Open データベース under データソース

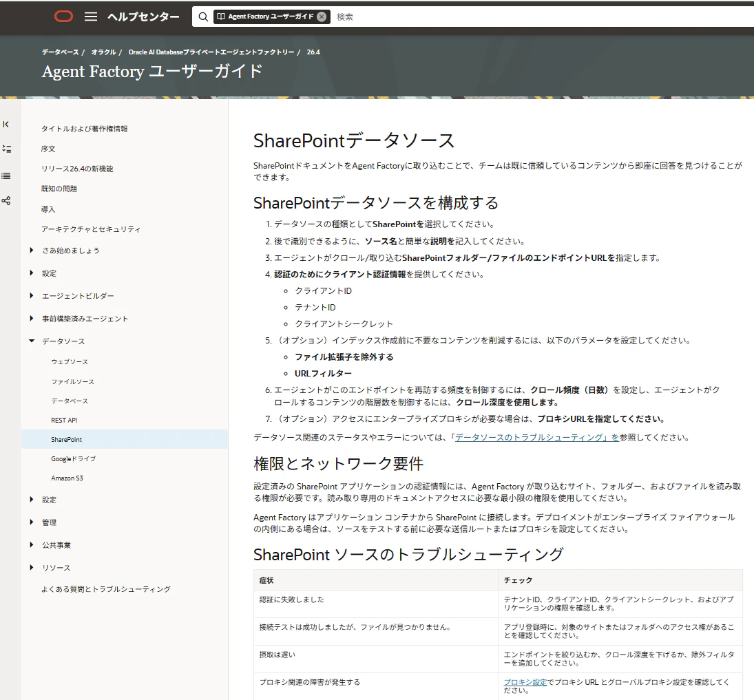70,401
